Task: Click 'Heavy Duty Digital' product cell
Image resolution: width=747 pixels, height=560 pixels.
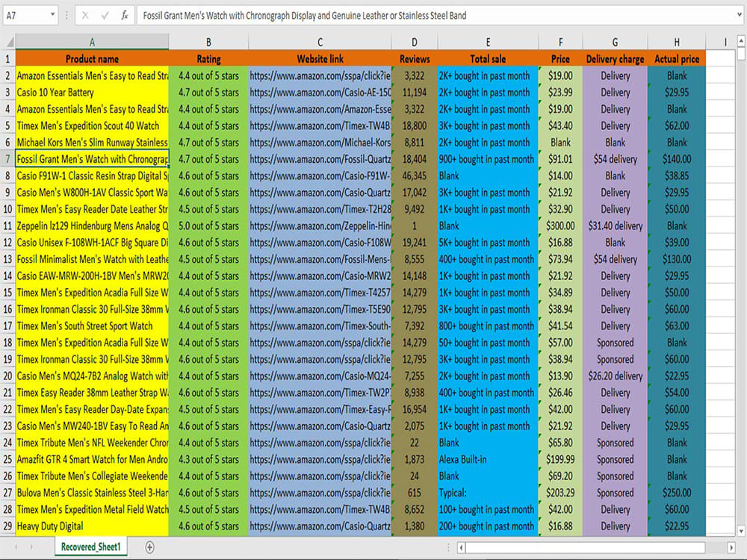Action: 92,526
